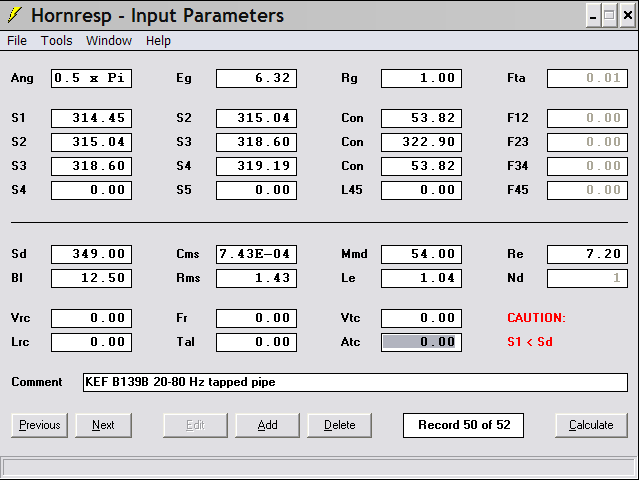Select the L45 field
This screenshot has height=480, width=639.
(421, 190)
